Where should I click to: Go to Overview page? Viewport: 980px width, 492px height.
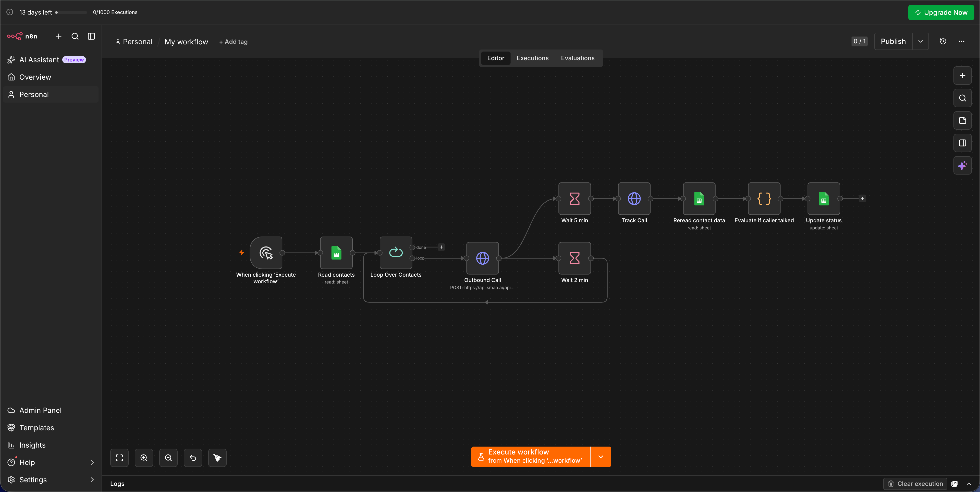[51, 77]
